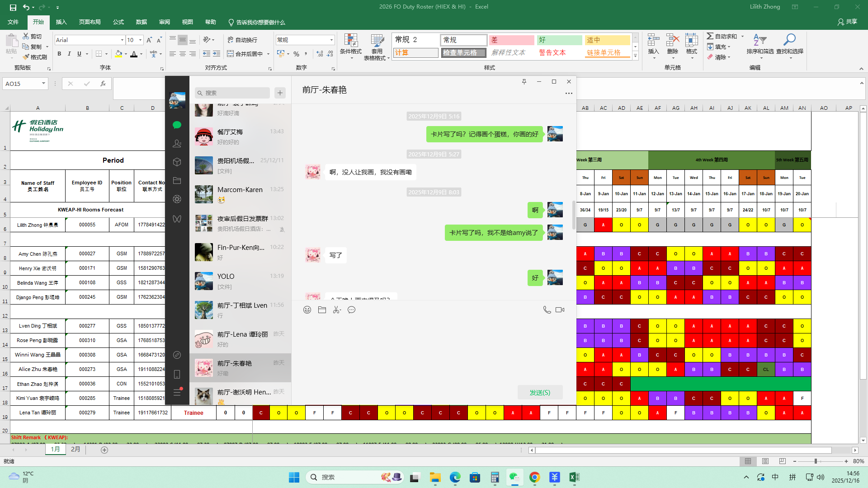Open the file folder icon in chat toolbar
868x488 pixels.
coord(322,310)
